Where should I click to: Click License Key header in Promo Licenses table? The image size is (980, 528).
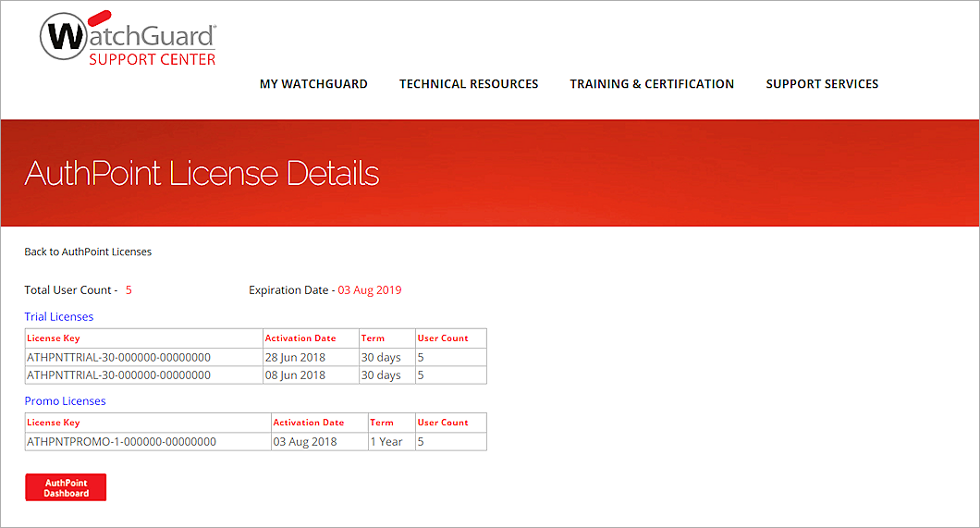click(53, 423)
